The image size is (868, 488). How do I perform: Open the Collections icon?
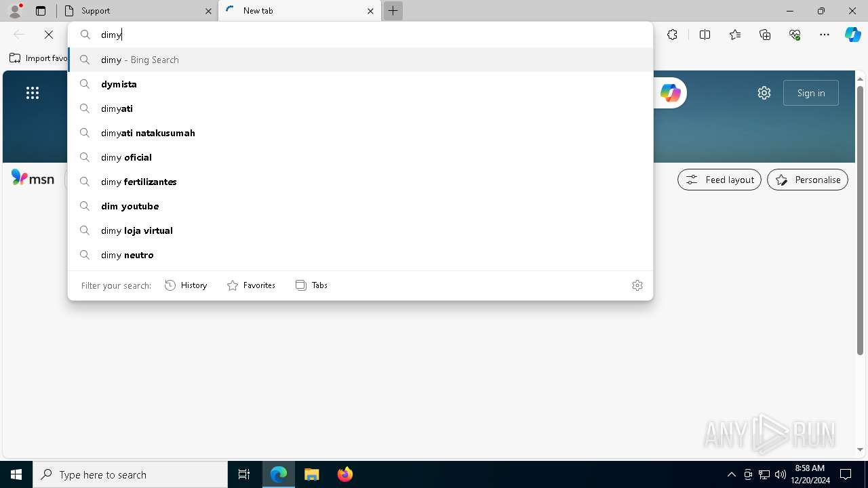coord(765,35)
